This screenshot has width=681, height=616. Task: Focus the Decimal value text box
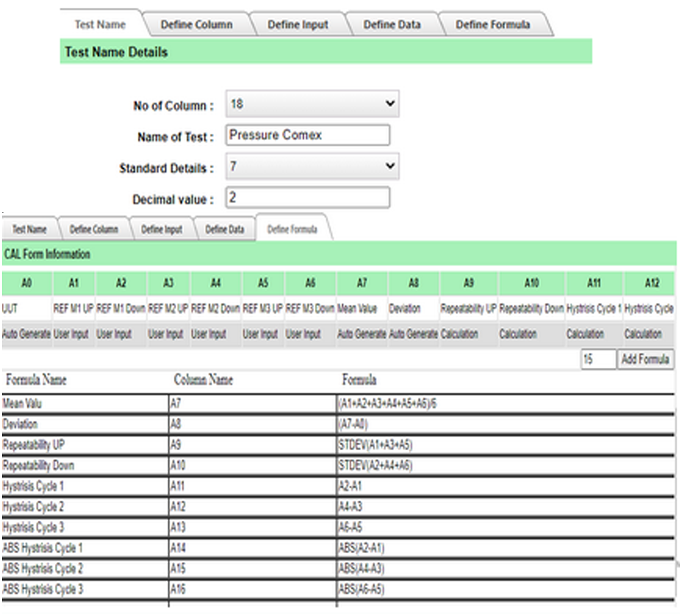coord(307,197)
